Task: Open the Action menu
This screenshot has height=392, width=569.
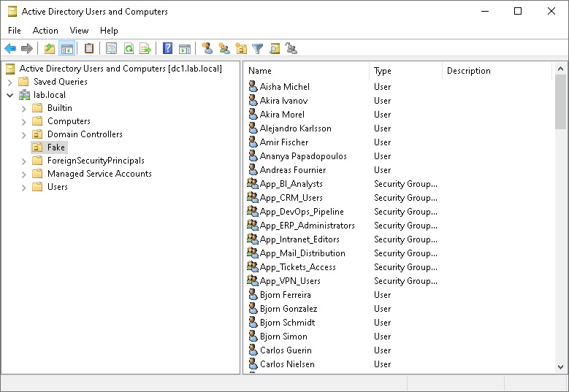Action: point(45,31)
